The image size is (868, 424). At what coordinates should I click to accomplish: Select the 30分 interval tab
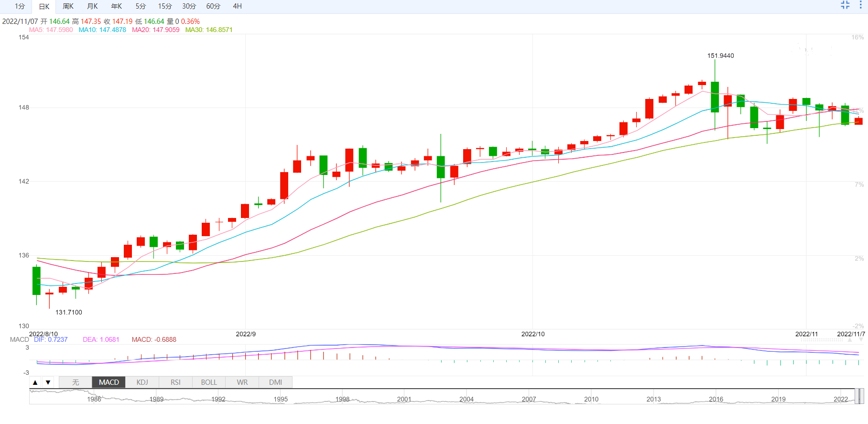tap(189, 6)
